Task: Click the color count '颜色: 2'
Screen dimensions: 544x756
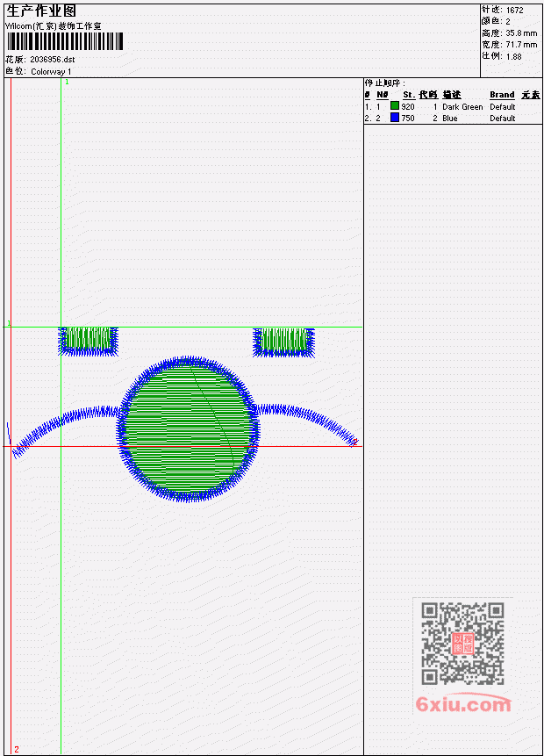Action: (x=496, y=21)
